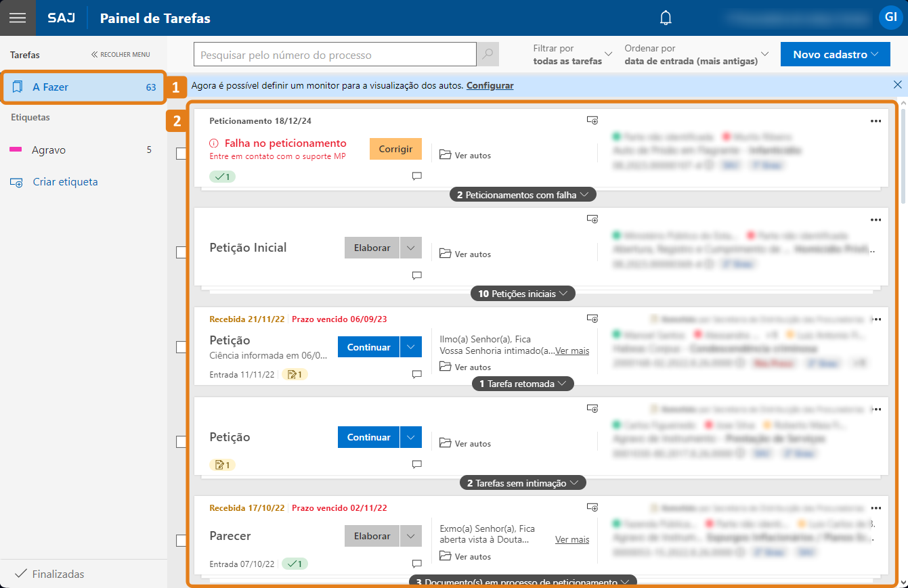Click the magnifier search button
This screenshot has width=908, height=588.
488,55
